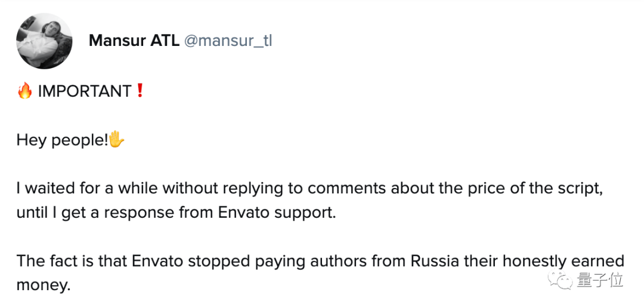Click the red exclamation mark emoji

(140, 91)
